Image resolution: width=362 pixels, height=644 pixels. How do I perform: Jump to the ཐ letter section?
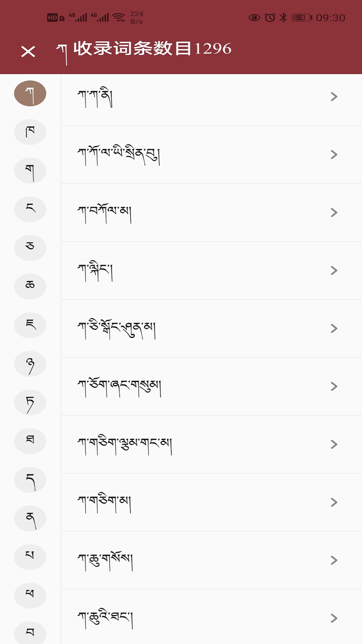(x=30, y=441)
